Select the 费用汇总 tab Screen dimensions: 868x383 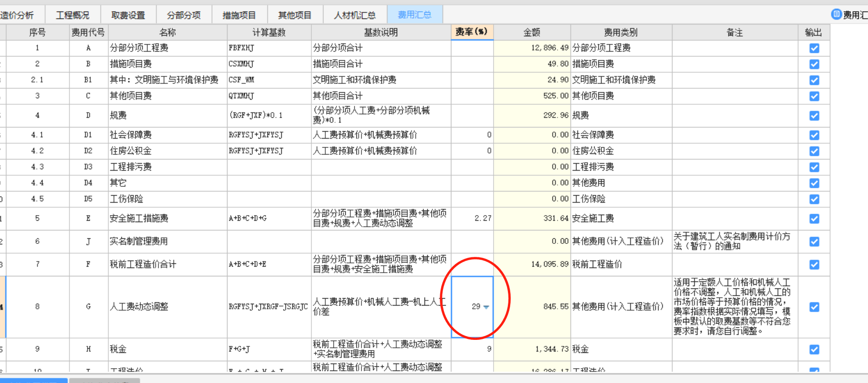click(415, 15)
